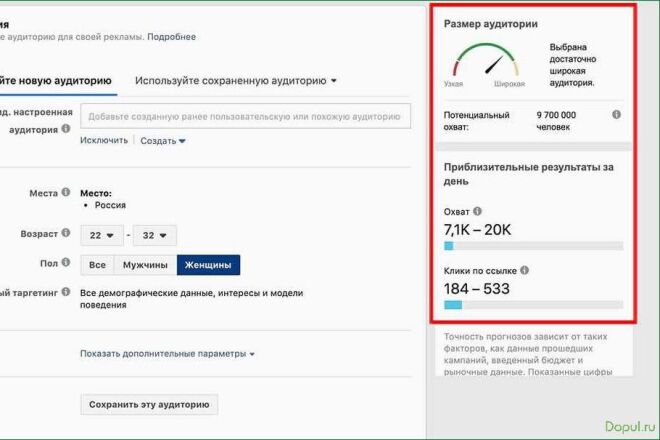Click info icon next to Охват heading
660x440 pixels.
pyautogui.click(x=477, y=211)
